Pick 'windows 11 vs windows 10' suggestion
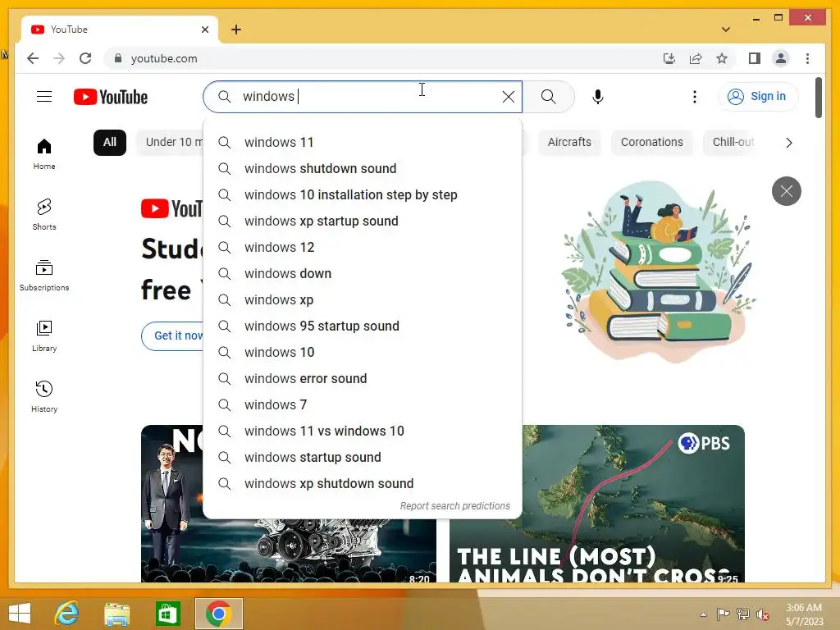 [x=363, y=431]
